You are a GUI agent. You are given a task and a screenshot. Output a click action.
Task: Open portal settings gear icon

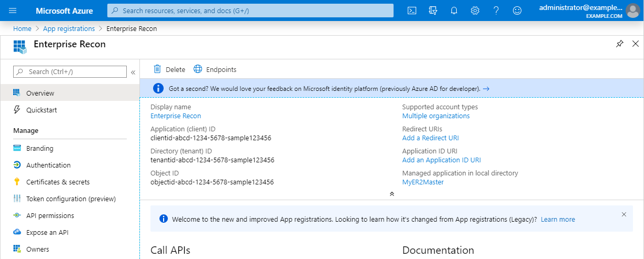point(475,11)
